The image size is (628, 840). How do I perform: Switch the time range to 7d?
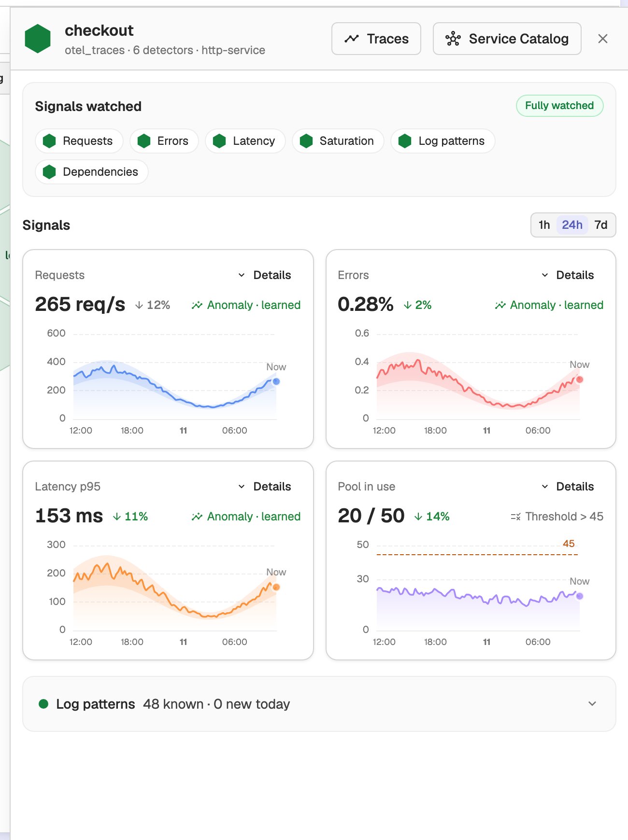coord(601,225)
